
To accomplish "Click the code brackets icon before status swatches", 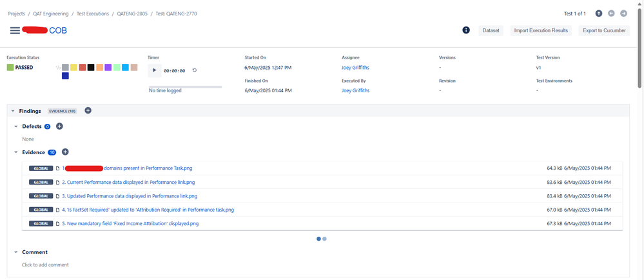I will coord(58,67).
